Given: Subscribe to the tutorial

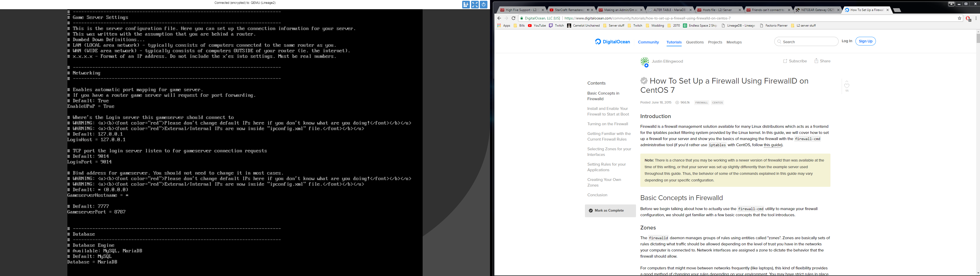Looking at the screenshot, I should [795, 61].
